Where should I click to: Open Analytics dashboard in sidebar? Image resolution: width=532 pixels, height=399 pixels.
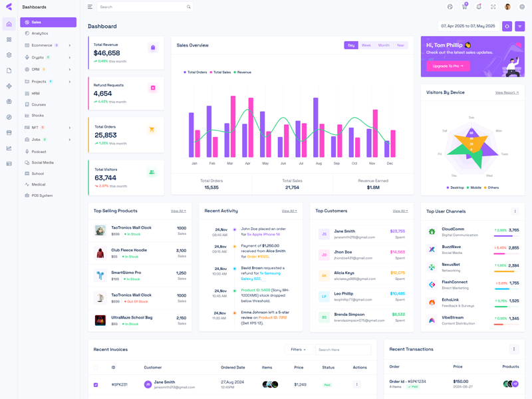click(x=40, y=33)
